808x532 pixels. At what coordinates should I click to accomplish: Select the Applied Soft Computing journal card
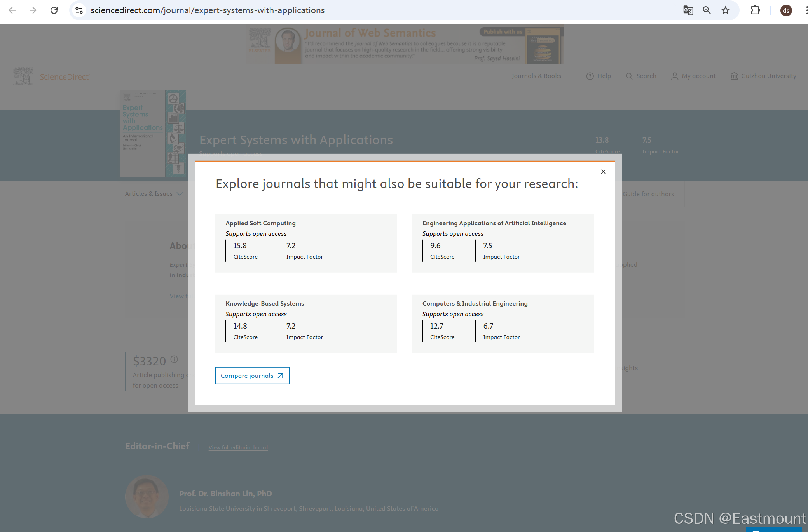(x=260, y=223)
